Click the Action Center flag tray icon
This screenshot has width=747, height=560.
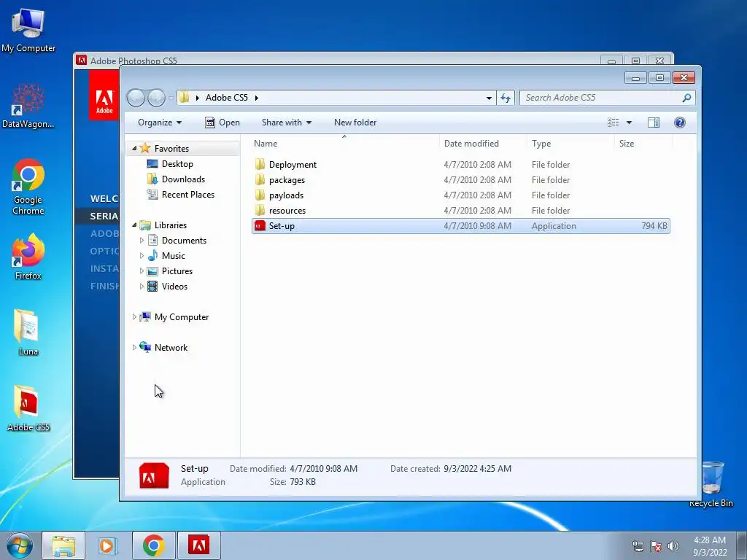(656, 546)
